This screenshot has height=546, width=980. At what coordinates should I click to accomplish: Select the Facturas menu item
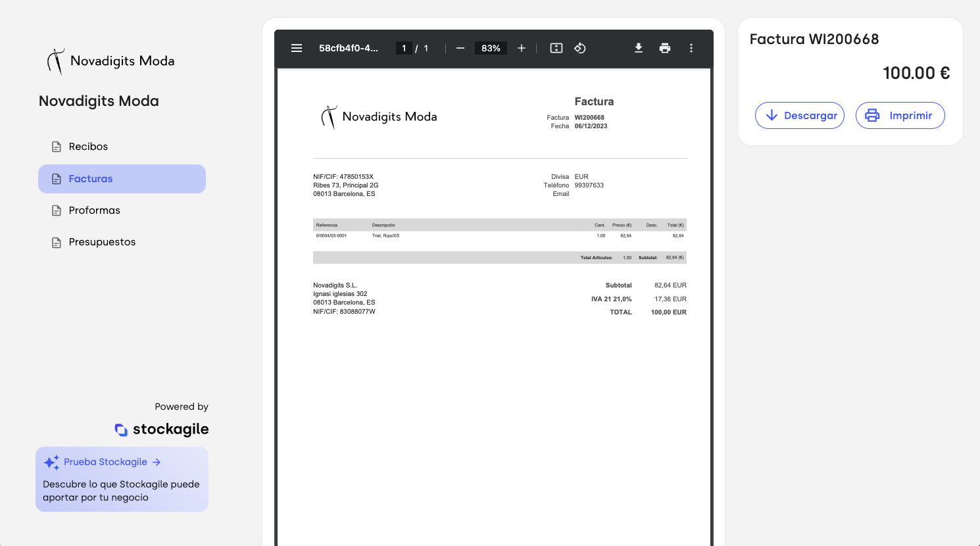pyautogui.click(x=122, y=179)
